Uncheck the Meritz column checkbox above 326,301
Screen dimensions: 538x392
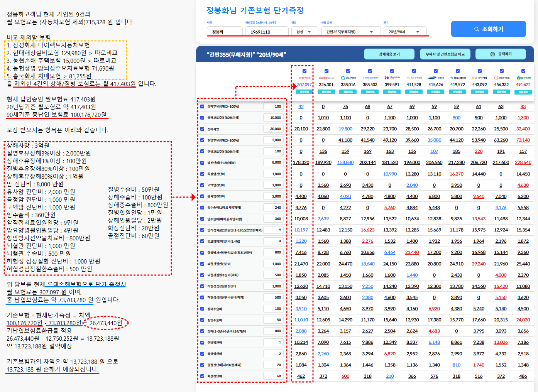tap(326, 71)
